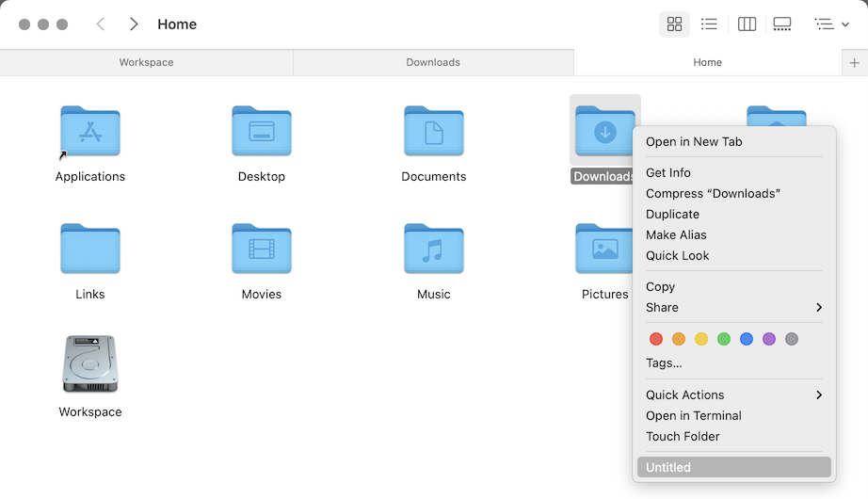Select the Links folder icon
Viewport: 868px width, 499px height.
(x=90, y=249)
